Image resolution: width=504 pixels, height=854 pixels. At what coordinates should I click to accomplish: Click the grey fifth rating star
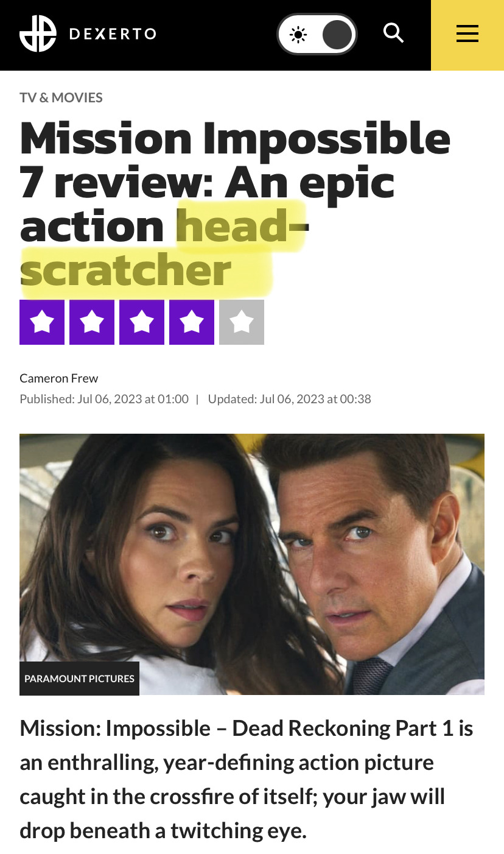(x=242, y=322)
